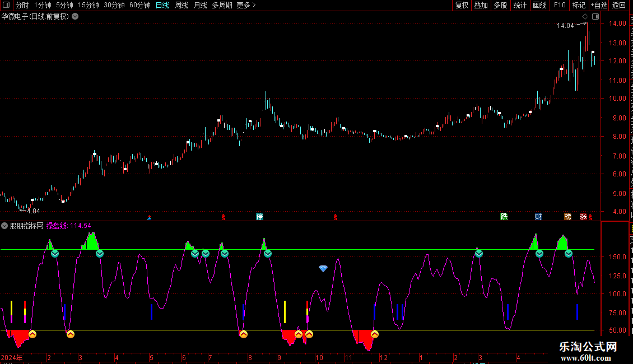Click the 2024年 date axis label

pos(12,358)
